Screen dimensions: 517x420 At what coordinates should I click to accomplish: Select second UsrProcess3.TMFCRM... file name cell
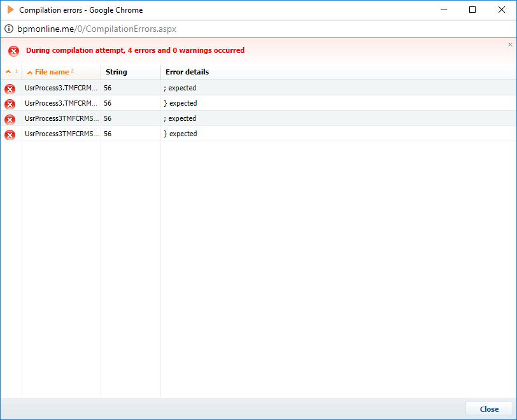[61, 103]
